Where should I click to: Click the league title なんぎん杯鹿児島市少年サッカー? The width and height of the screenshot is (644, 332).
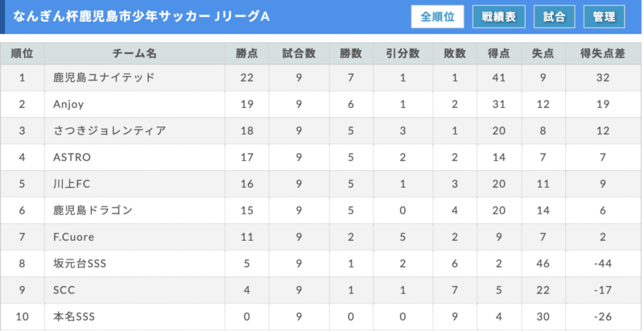[111, 17]
